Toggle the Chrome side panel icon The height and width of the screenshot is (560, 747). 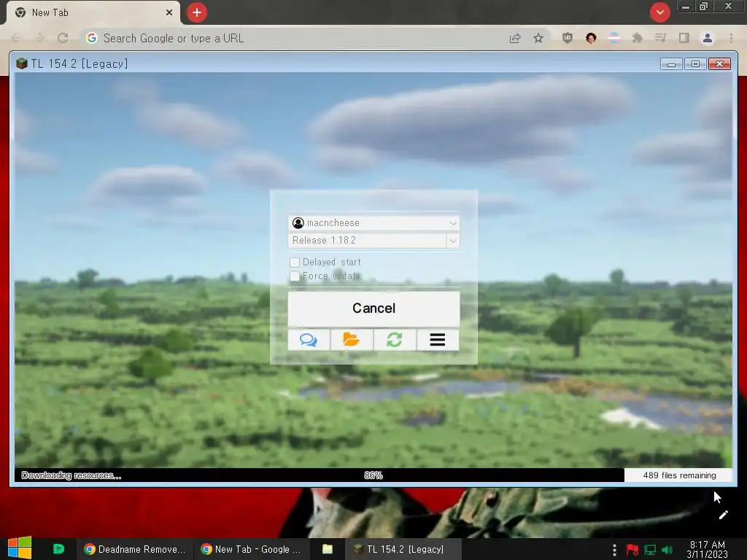684,38
